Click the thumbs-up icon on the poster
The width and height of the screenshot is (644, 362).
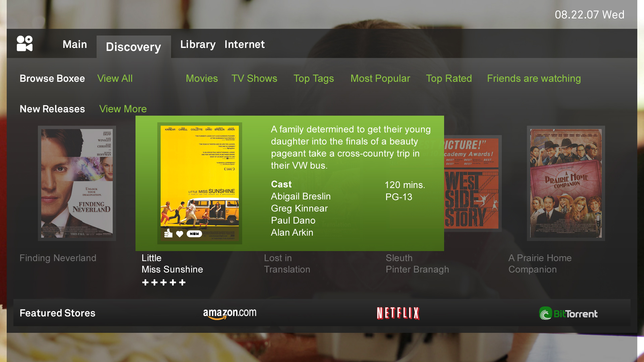click(168, 233)
